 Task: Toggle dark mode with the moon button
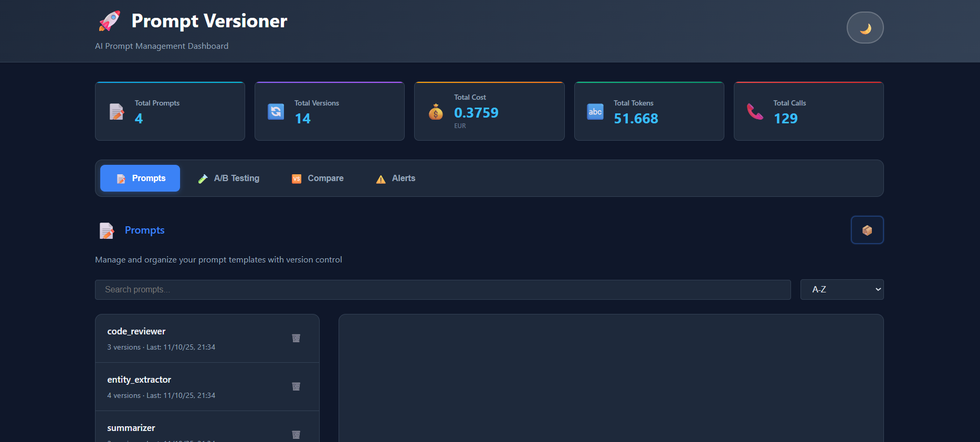[x=865, y=28]
